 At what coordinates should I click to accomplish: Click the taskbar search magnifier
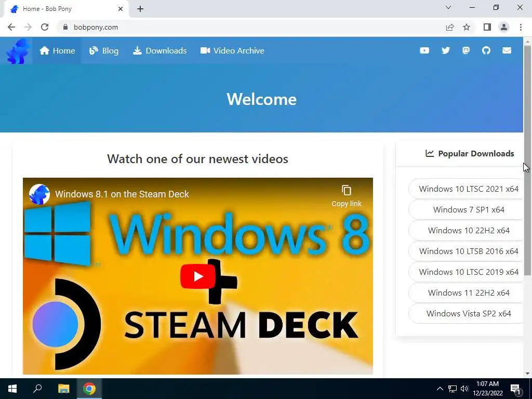click(37, 389)
